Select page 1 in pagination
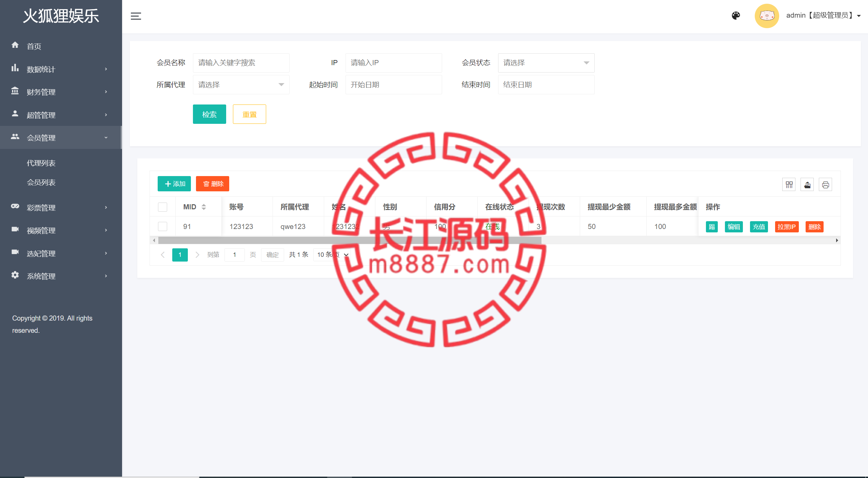Viewport: 868px width, 478px height. [180, 255]
